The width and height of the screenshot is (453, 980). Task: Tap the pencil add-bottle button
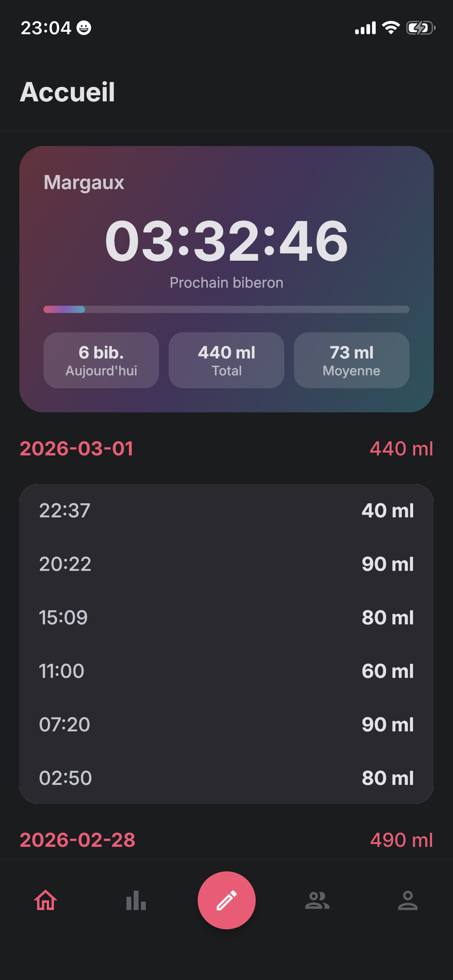[227, 900]
